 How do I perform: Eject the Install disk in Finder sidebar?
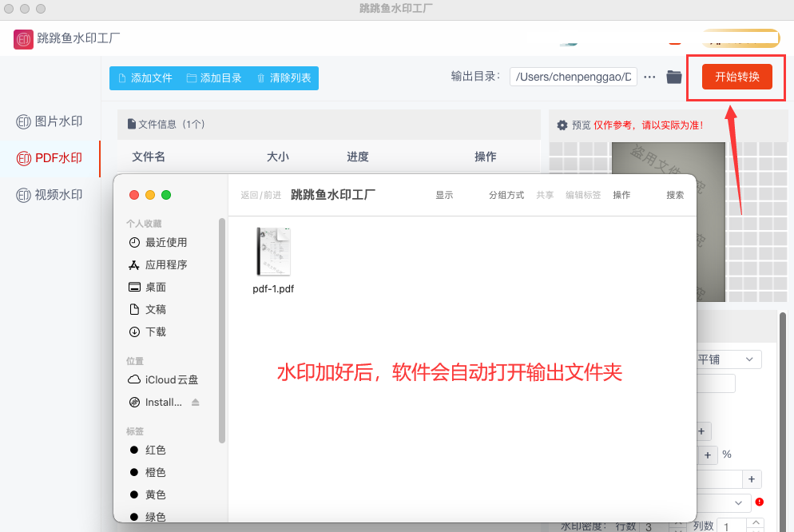point(196,402)
